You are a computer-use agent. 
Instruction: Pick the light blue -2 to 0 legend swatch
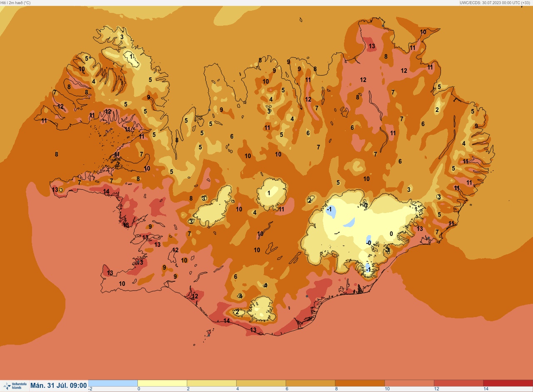[x=113, y=383]
